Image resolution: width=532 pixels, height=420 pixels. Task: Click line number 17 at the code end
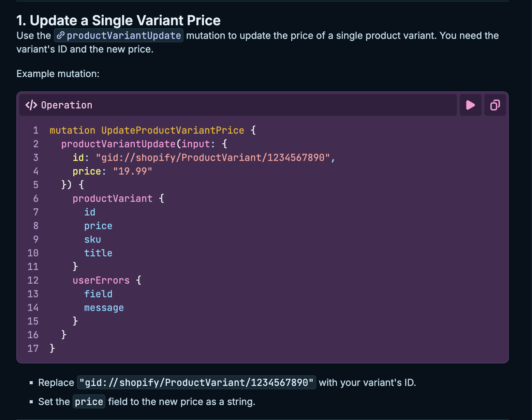coord(33,348)
